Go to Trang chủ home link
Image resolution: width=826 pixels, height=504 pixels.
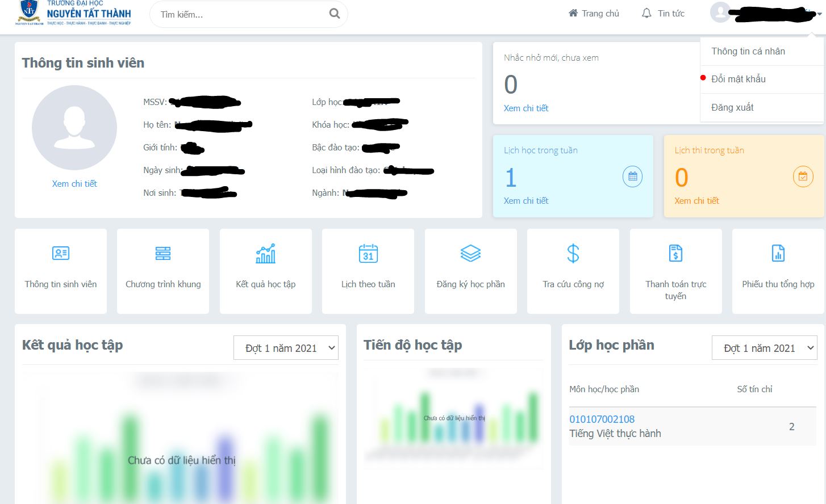click(x=594, y=13)
